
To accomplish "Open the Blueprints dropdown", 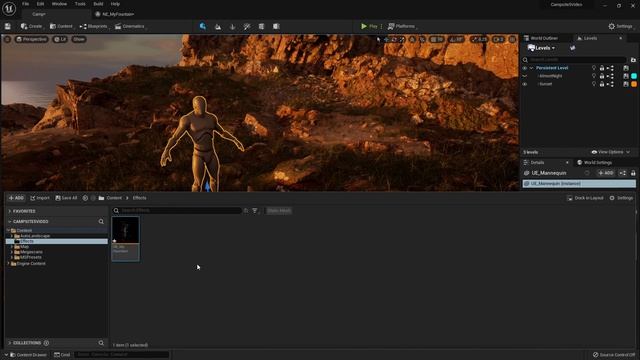I will click(94, 27).
